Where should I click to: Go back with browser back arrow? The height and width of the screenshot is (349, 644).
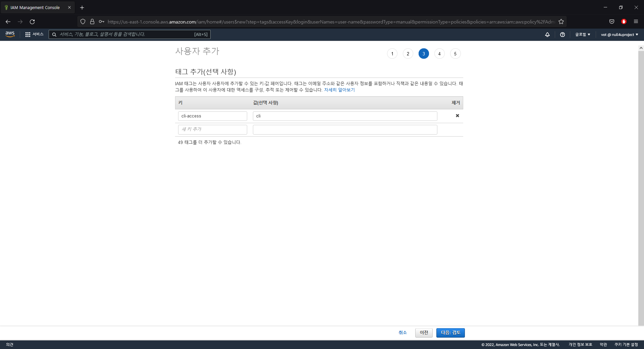pos(8,22)
